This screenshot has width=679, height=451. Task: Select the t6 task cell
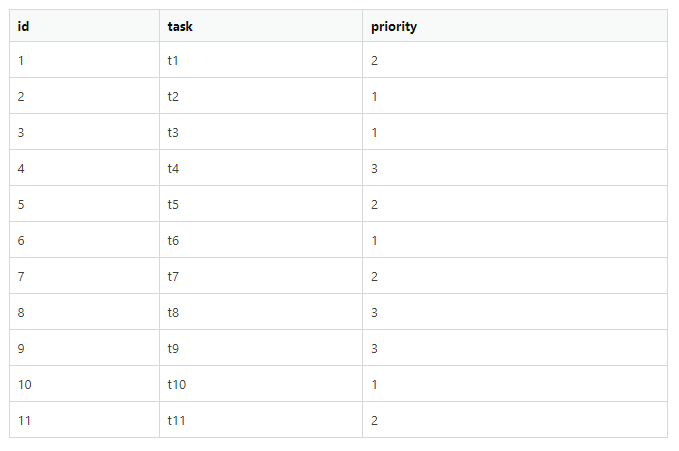[x=174, y=240]
